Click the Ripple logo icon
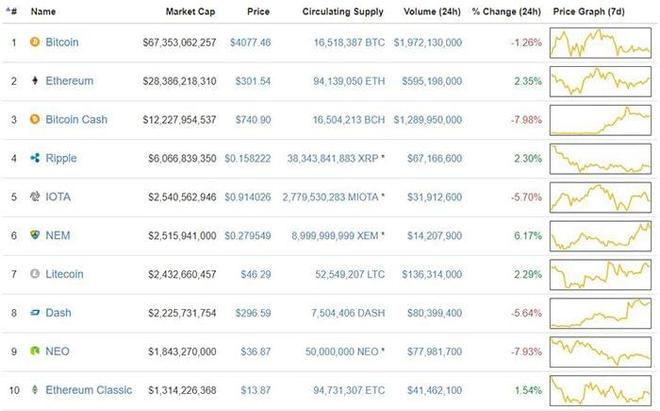 tap(35, 158)
